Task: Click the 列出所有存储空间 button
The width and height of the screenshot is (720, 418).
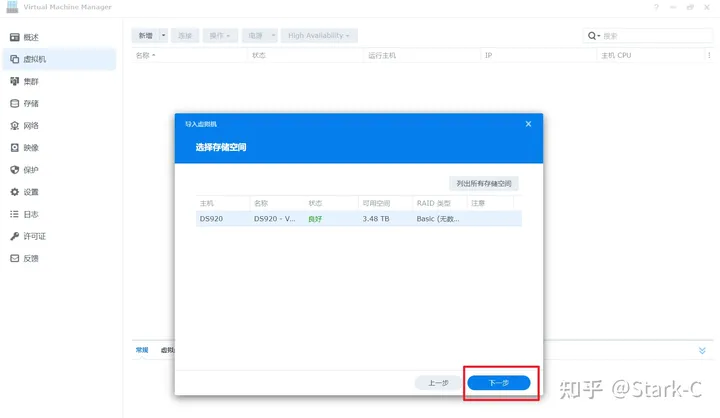Action: [x=484, y=183]
